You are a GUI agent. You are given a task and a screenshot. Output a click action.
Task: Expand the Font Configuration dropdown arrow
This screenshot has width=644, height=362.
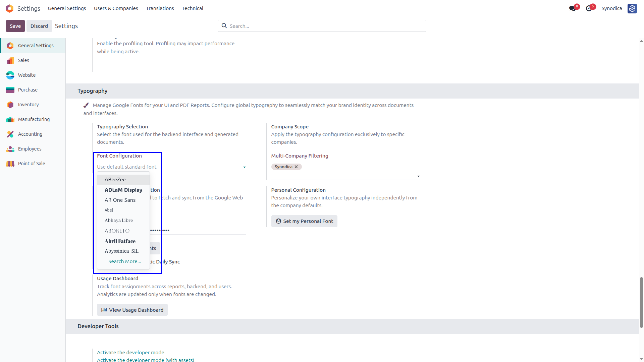point(245,167)
